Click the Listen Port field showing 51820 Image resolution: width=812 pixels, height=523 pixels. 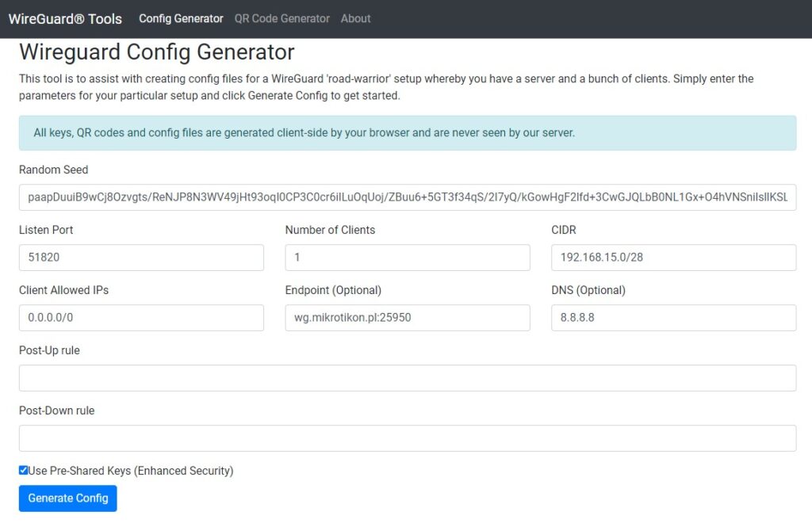[x=141, y=257]
